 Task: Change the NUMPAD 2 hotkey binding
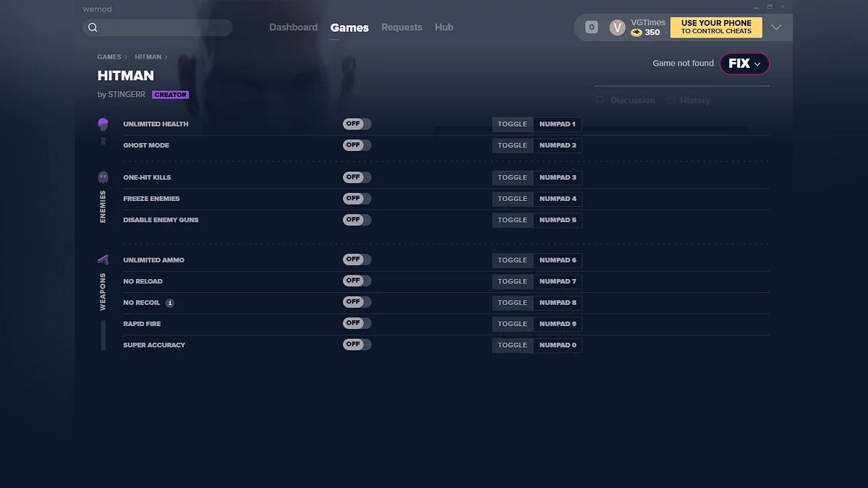coord(558,145)
